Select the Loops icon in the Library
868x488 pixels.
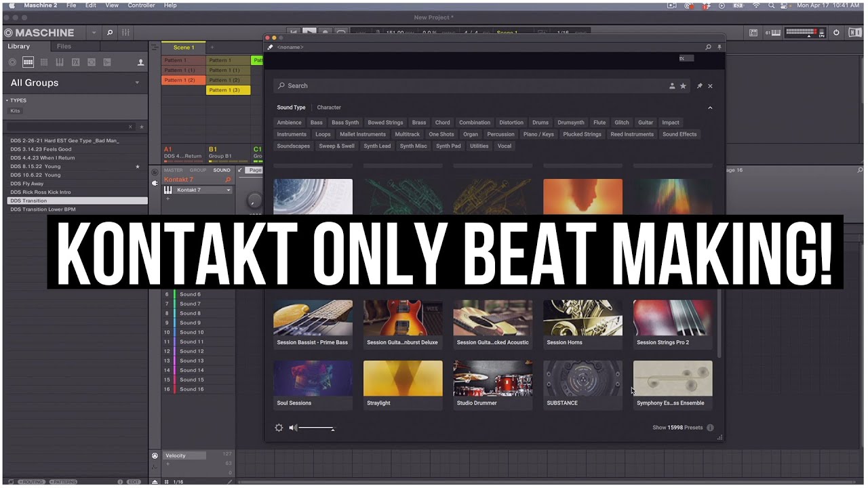click(91, 62)
